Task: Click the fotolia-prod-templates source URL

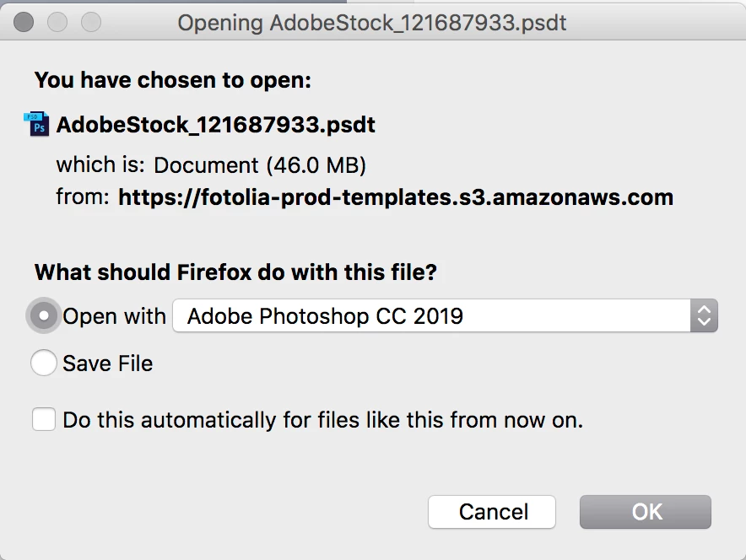Action: click(396, 197)
